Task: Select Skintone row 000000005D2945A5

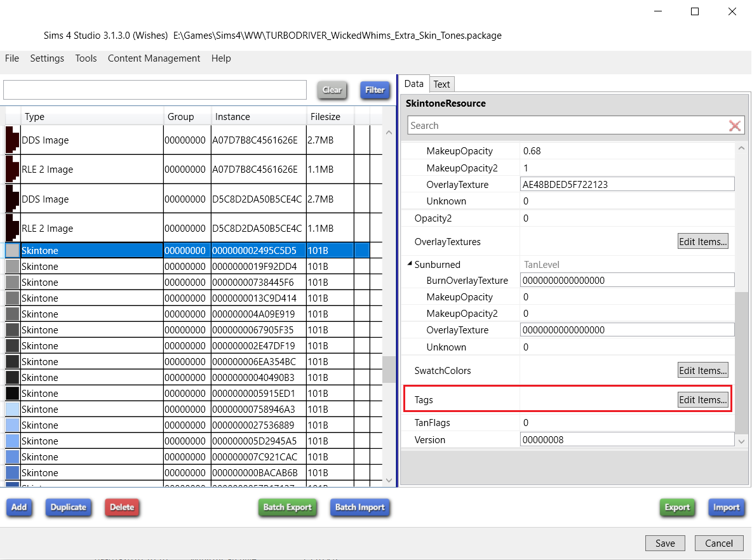Action: 187,441
